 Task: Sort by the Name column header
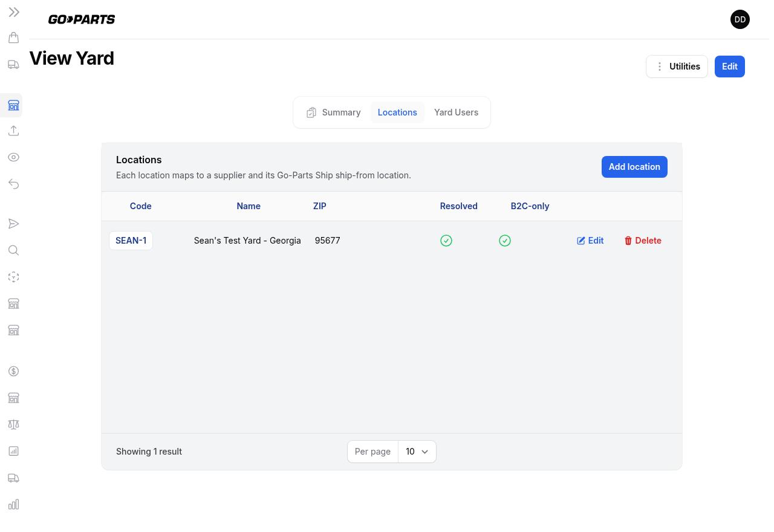point(249,206)
